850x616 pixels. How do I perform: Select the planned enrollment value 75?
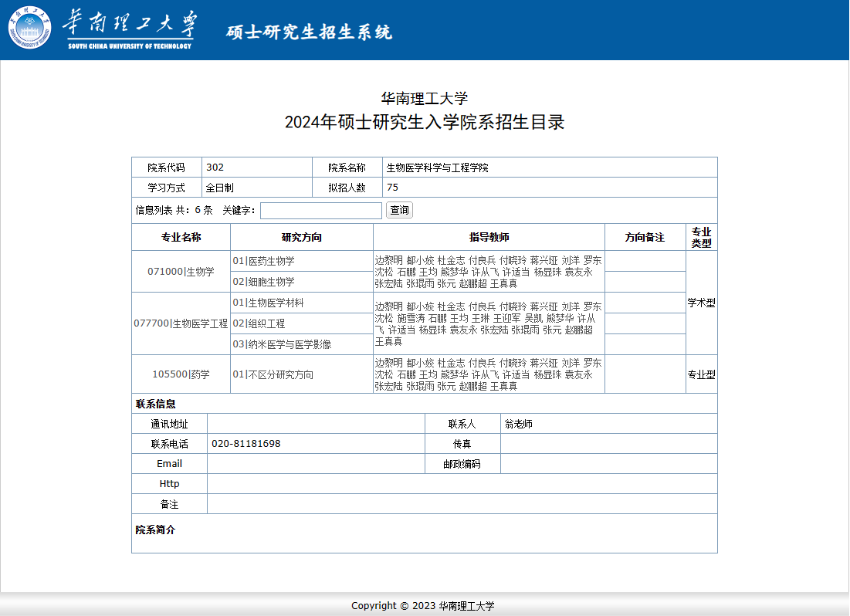(x=392, y=187)
